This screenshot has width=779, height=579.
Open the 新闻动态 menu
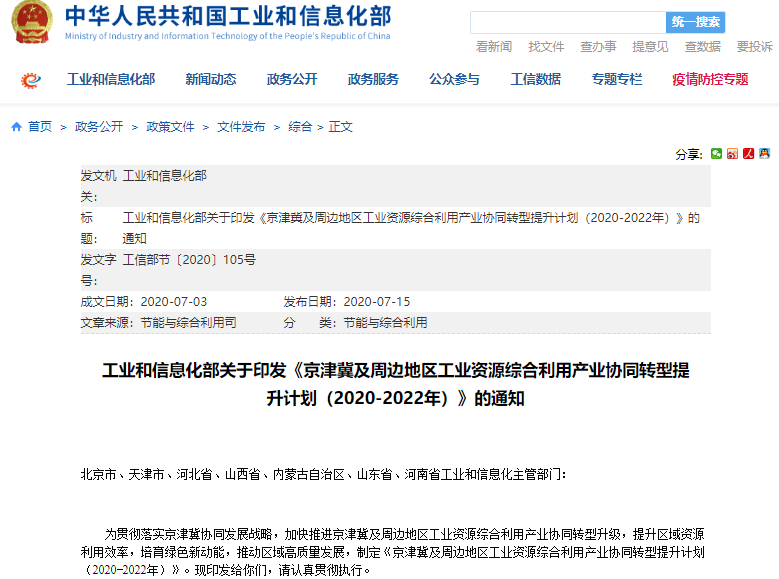coord(211,80)
